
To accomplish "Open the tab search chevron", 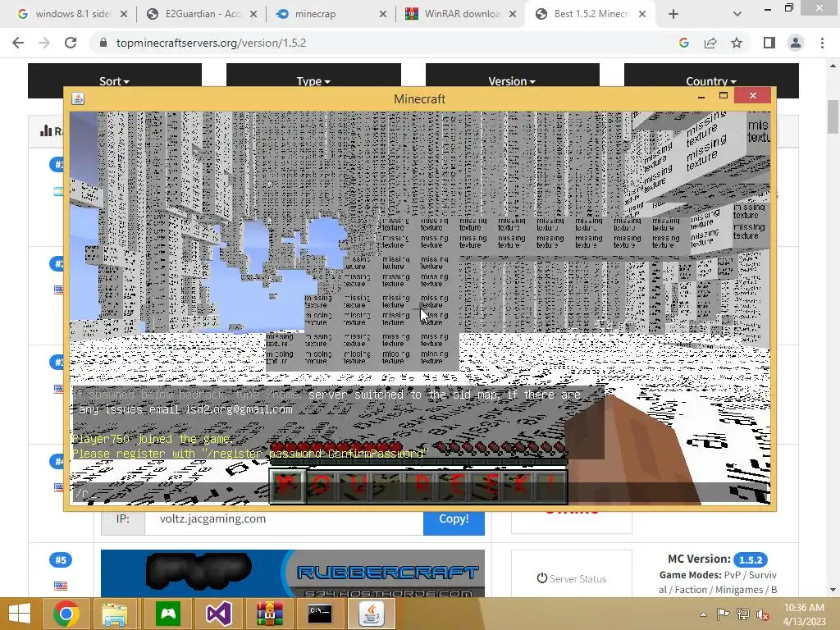I will [737, 14].
